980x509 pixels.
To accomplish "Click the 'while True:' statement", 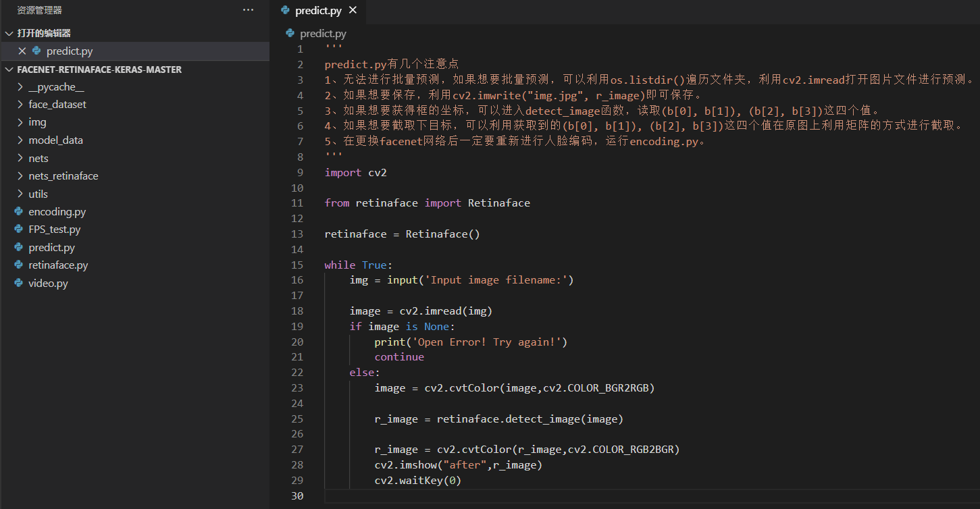I will coord(359,265).
